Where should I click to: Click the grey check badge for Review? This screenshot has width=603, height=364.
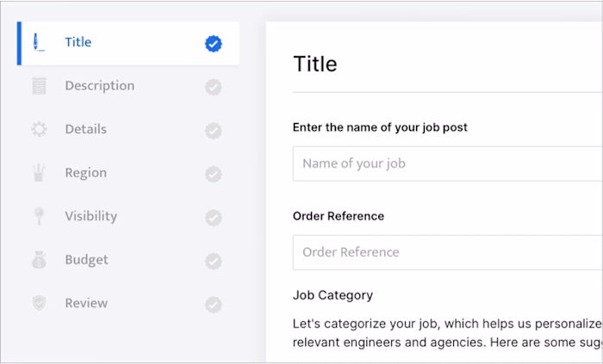[214, 304]
